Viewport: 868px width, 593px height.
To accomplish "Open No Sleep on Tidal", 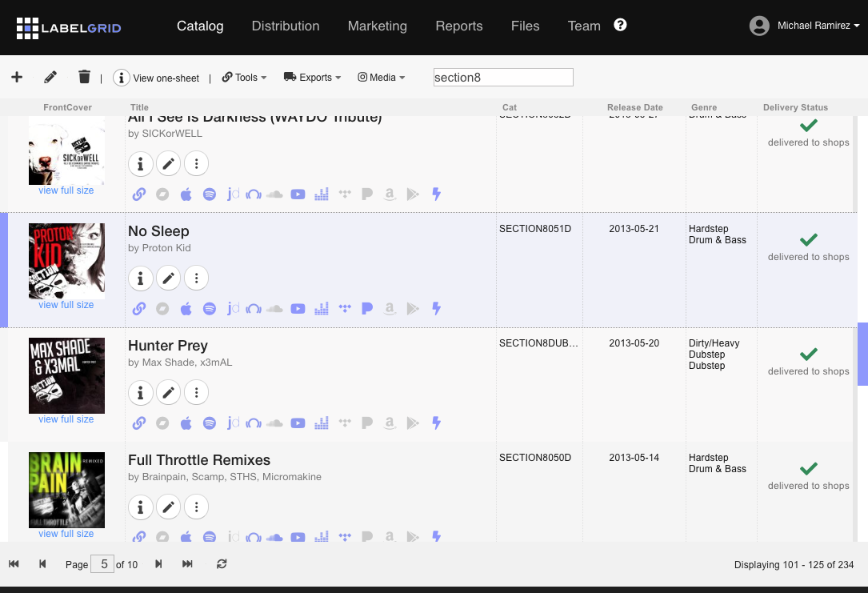I will click(x=345, y=308).
